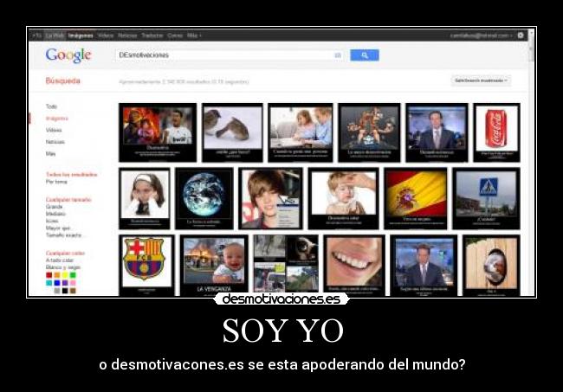
Task: Open news anchor thumbnail beside smiling mouth
Action: [x=424, y=266]
